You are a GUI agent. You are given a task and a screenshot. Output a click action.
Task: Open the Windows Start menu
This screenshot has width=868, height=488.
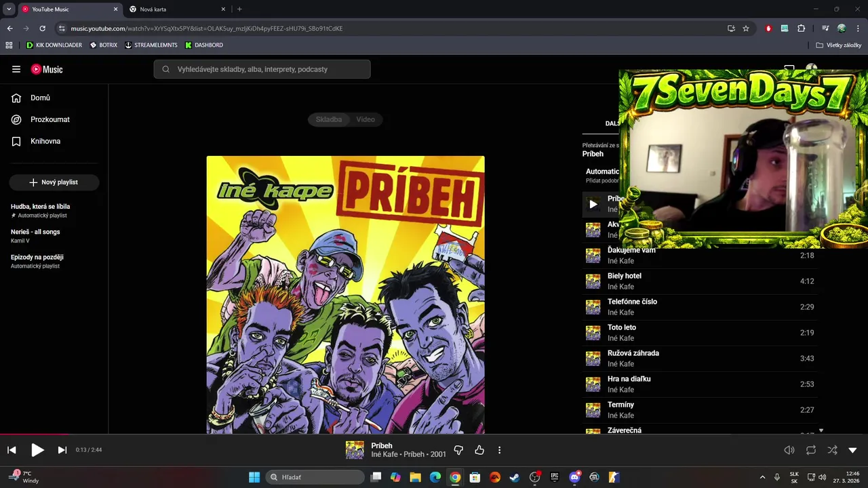click(254, 477)
